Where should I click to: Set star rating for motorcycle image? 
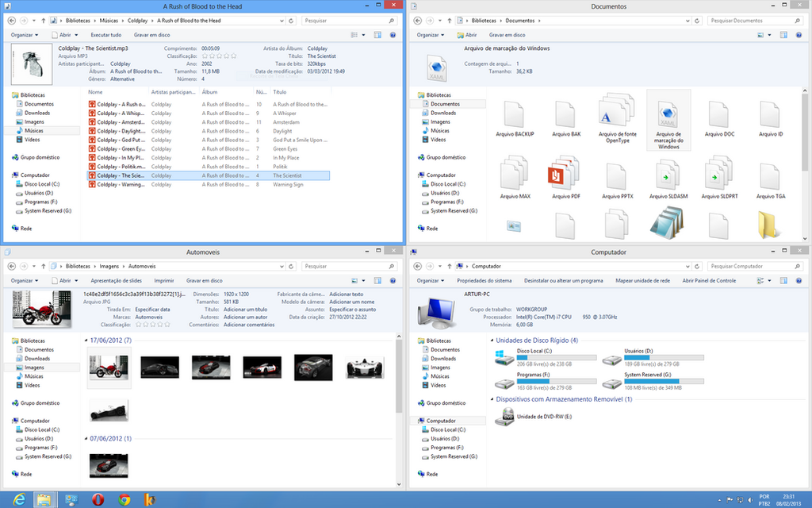pyautogui.click(x=153, y=325)
